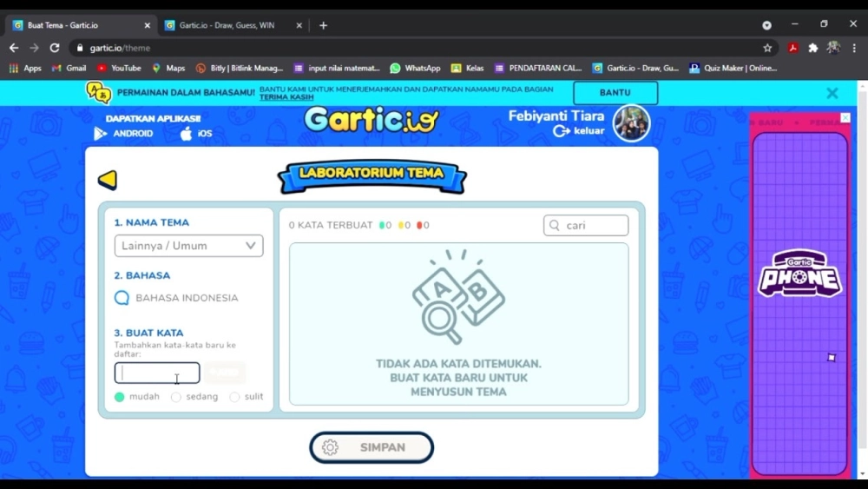Open a new browser tab
Image resolution: width=868 pixels, height=489 pixels.
click(323, 25)
